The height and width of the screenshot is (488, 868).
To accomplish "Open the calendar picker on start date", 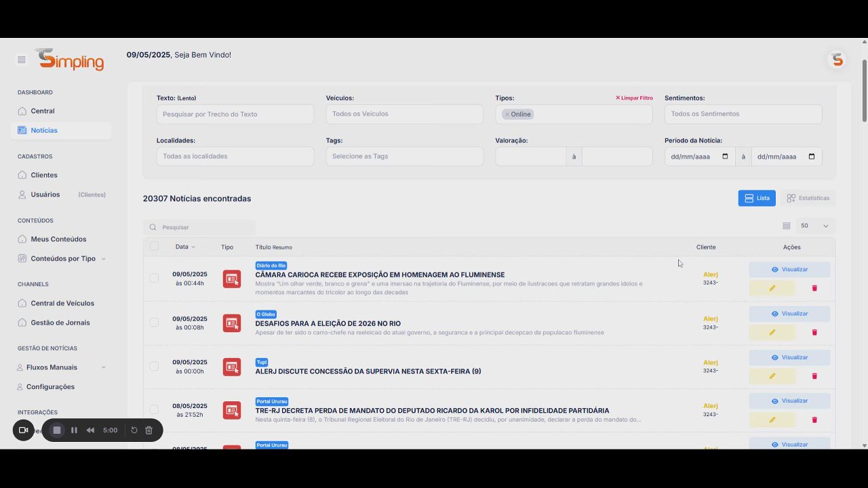I will [725, 157].
